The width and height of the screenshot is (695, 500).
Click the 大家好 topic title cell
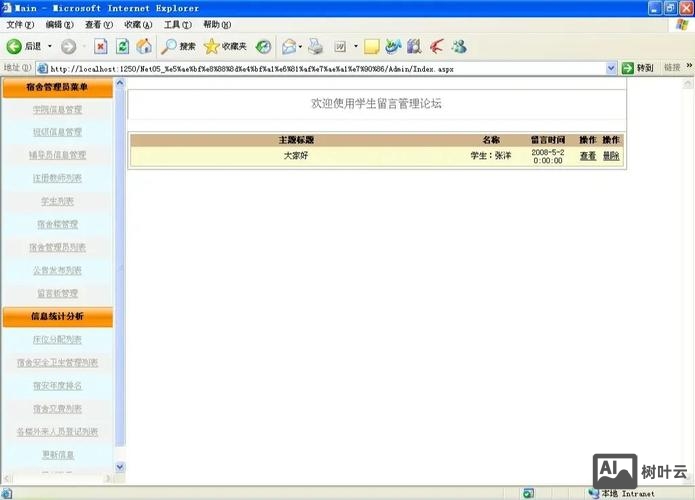click(x=296, y=156)
